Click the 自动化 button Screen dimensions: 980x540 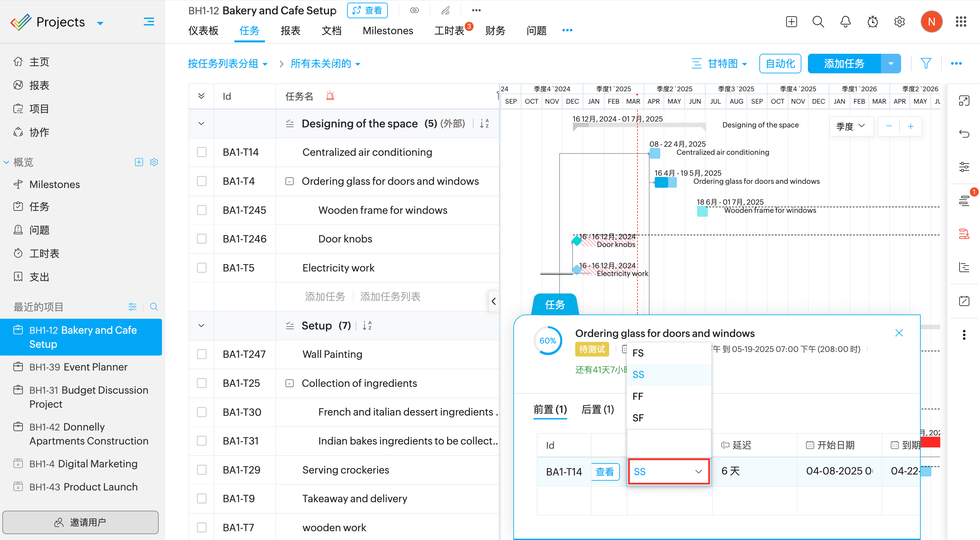pos(780,63)
